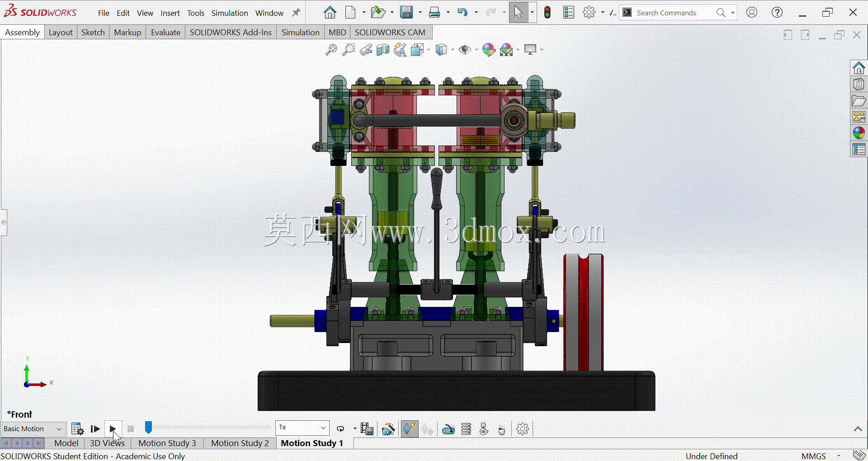Click the Home icon in top toolbar
The image size is (868, 461).
330,13
